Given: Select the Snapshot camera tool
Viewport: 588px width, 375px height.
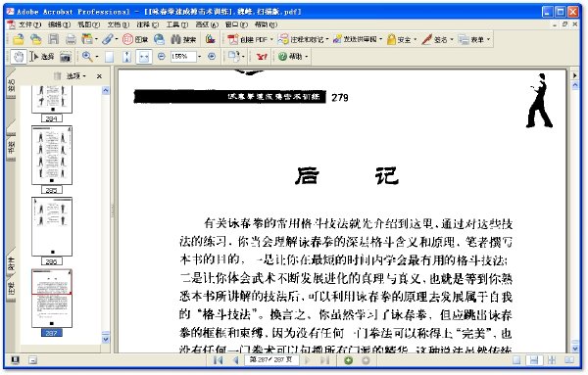Looking at the screenshot, I should point(66,57).
